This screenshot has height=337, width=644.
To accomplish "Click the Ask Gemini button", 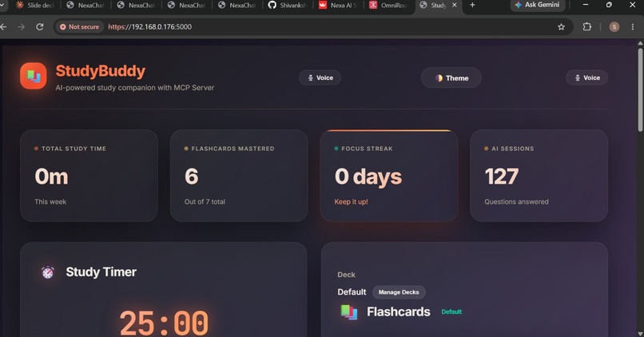I will click(538, 5).
